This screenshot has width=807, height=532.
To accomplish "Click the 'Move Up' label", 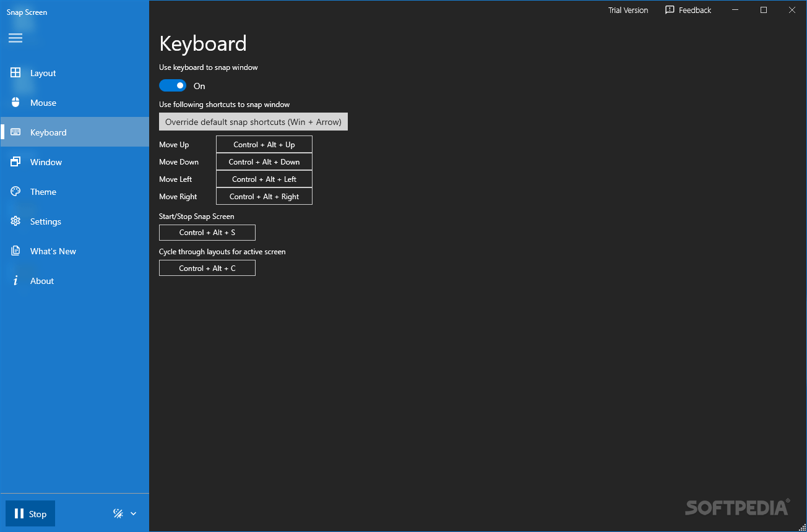I will click(174, 144).
